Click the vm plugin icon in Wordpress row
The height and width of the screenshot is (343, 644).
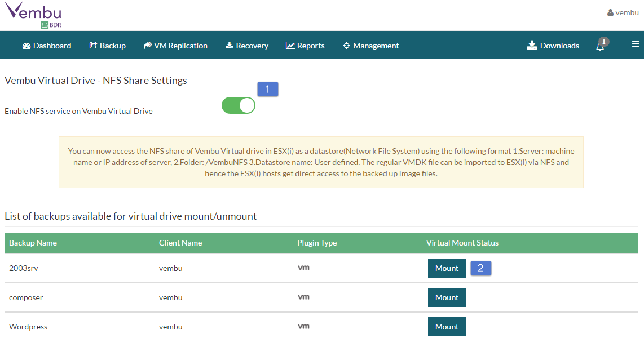(303, 326)
